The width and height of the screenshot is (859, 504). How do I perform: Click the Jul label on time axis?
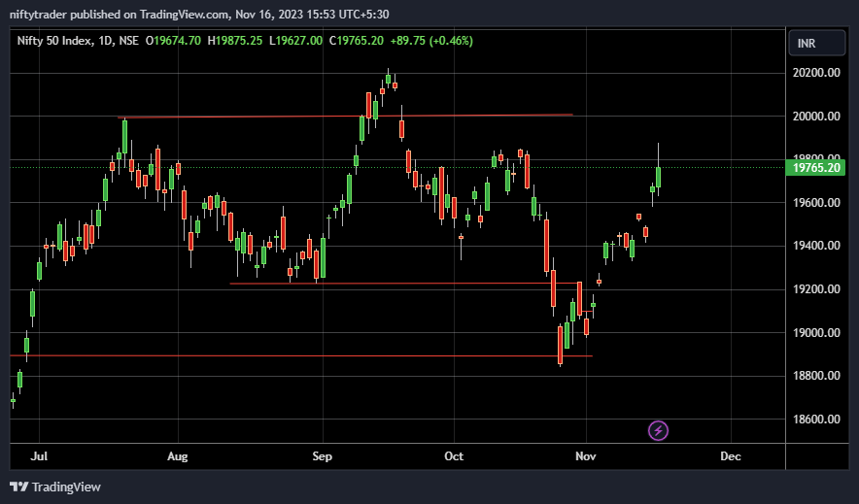pos(39,455)
